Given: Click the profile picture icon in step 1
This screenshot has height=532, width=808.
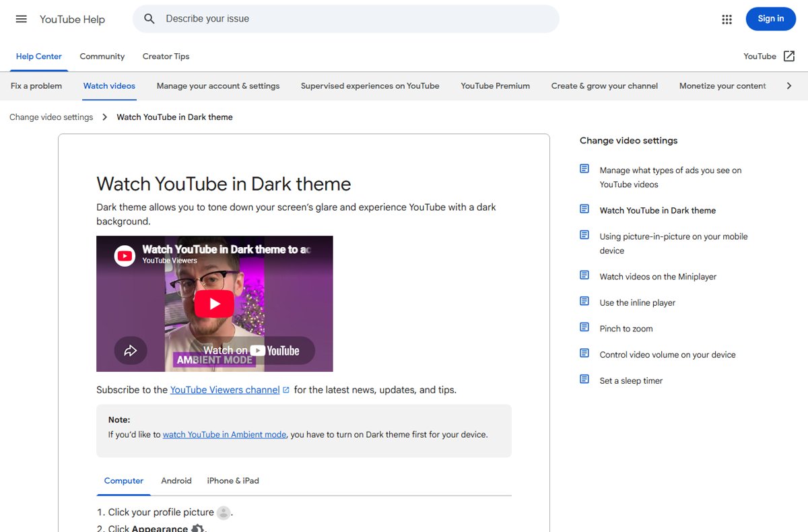Looking at the screenshot, I should [224, 512].
